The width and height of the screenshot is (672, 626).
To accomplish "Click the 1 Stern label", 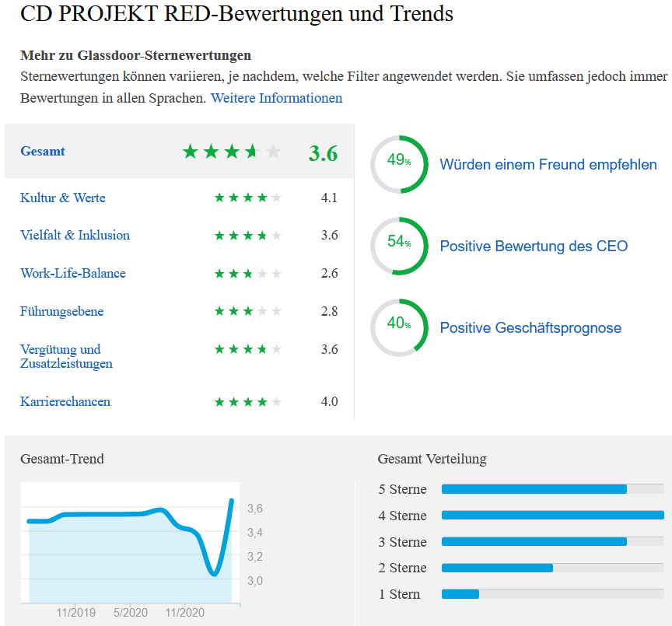I will coord(400,594).
